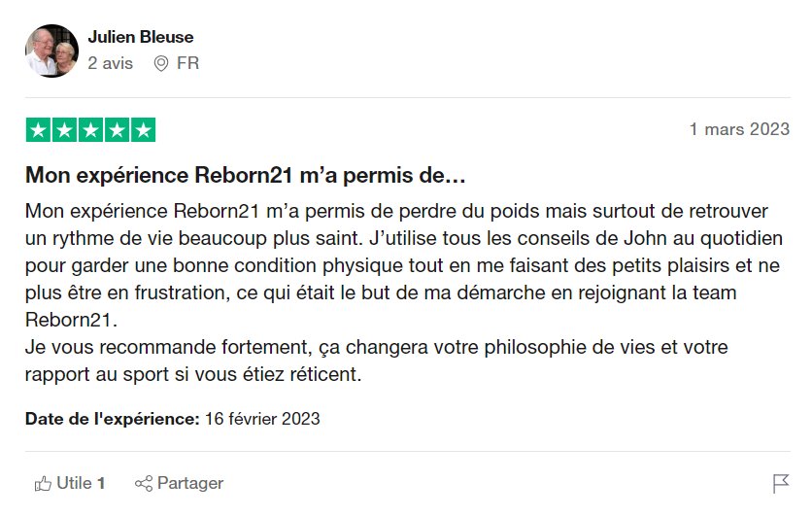This screenshot has height=516, width=812.
Task: Click the "2 avis" review count
Action: (111, 63)
